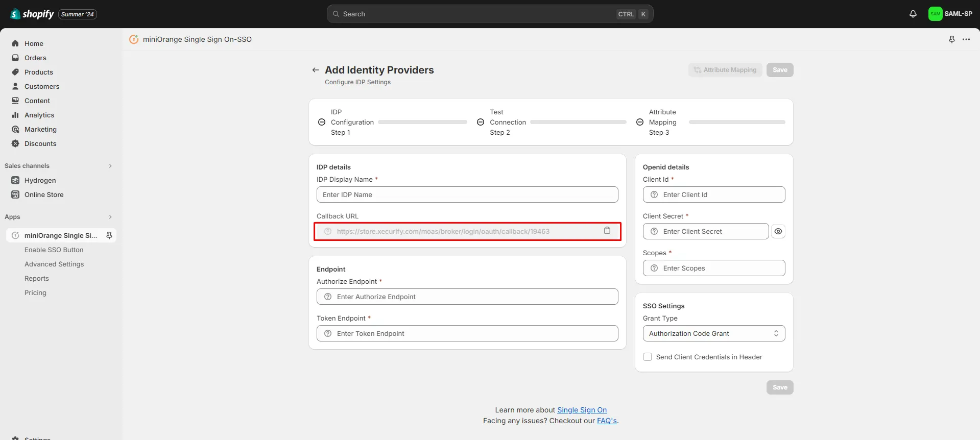The height and width of the screenshot is (440, 980).
Task: Pin the app from header pin icon
Action: click(x=952, y=39)
